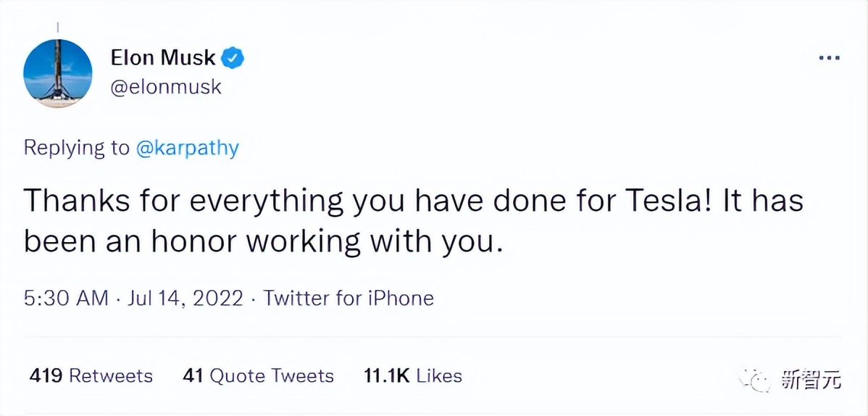Click the "Replying to" label

pyautogui.click(x=76, y=148)
